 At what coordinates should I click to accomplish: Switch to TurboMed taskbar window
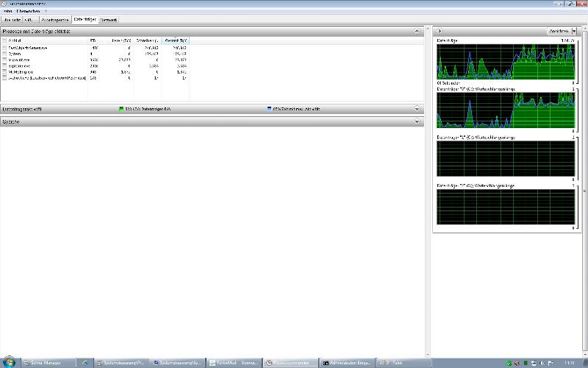point(234,363)
